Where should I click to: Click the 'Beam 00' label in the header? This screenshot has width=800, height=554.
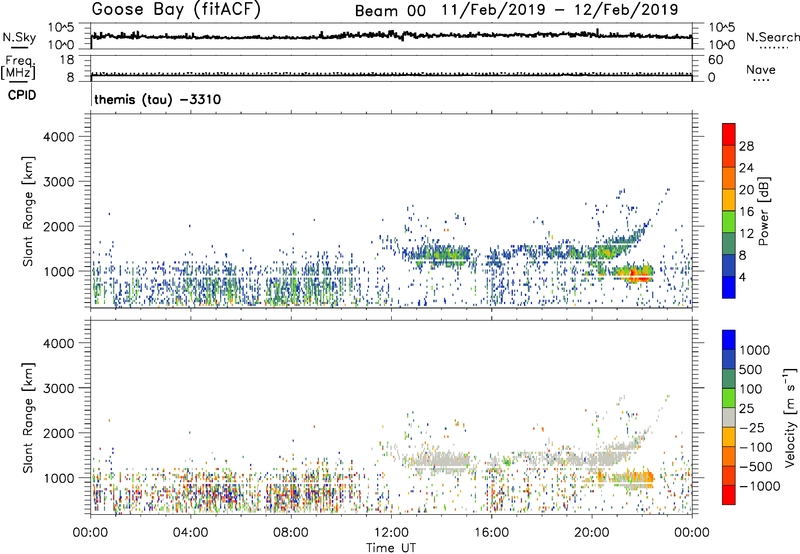(390, 11)
